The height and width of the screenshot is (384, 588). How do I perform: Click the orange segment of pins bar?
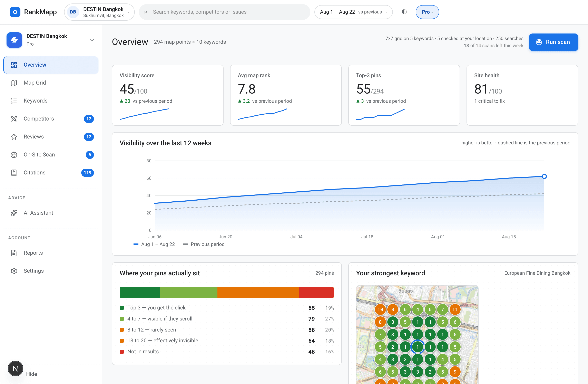(x=258, y=292)
